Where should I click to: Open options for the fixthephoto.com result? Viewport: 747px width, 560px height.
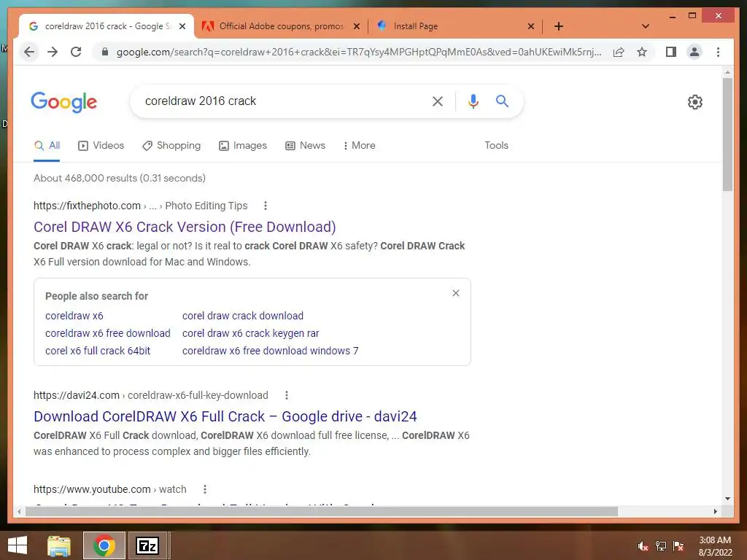[266, 206]
